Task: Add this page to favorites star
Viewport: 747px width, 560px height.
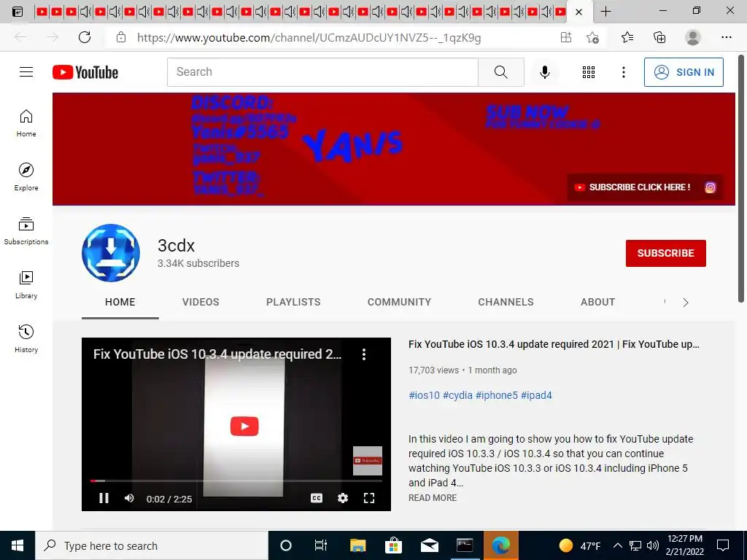Action: 592,37
